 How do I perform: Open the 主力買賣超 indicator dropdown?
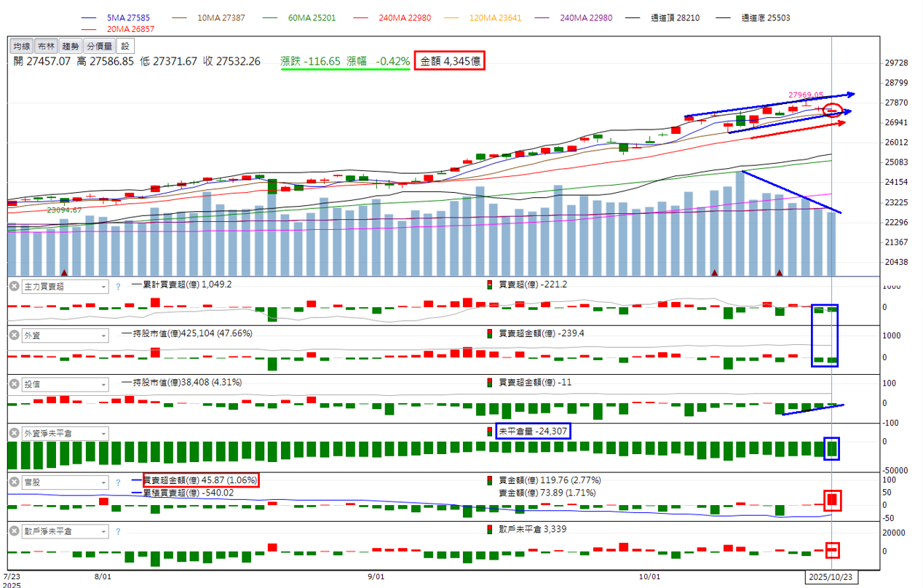pyautogui.click(x=103, y=287)
